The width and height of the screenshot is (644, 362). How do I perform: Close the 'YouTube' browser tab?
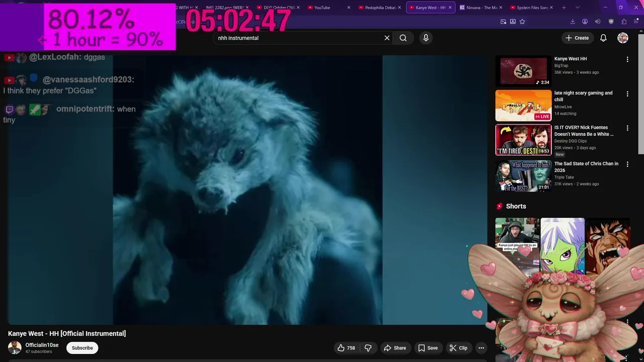[x=349, y=8]
